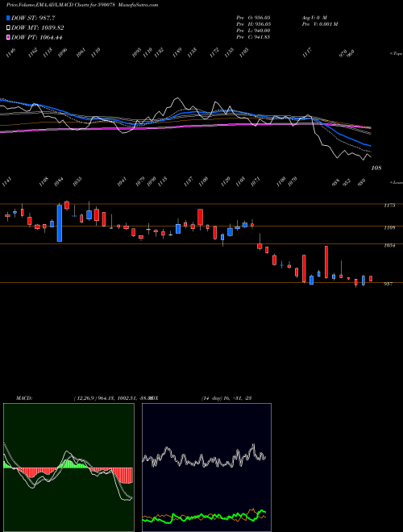Click the 1105 price level label
Viewport: 403px width, 532px height.
click(x=389, y=227)
